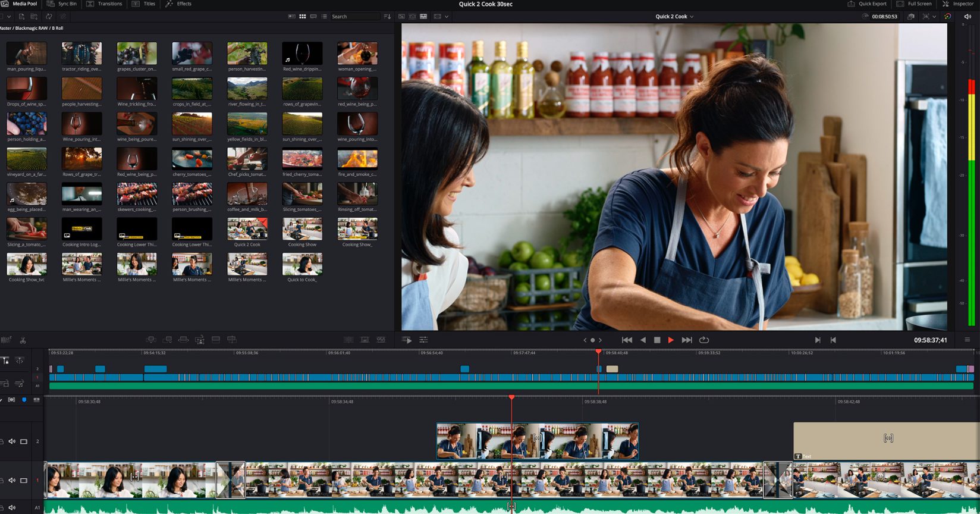This screenshot has width=980, height=514.
Task: Switch media pool to filmstrip view
Action: tap(313, 17)
